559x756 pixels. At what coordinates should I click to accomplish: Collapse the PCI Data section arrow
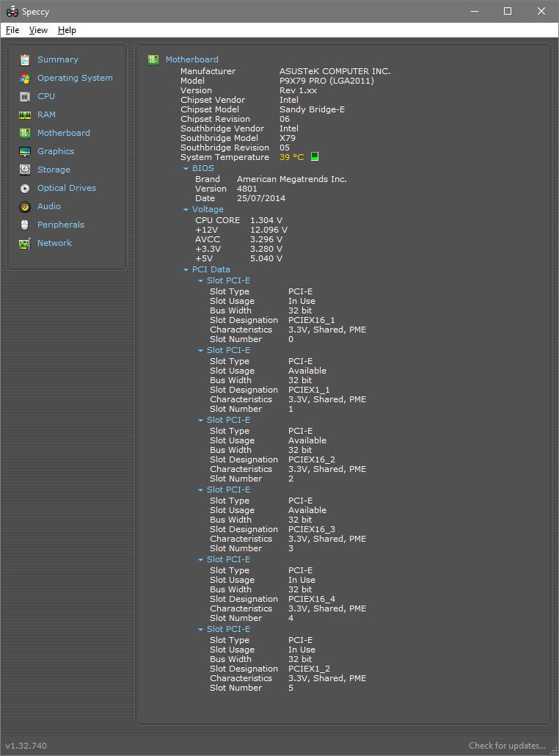pyautogui.click(x=186, y=270)
